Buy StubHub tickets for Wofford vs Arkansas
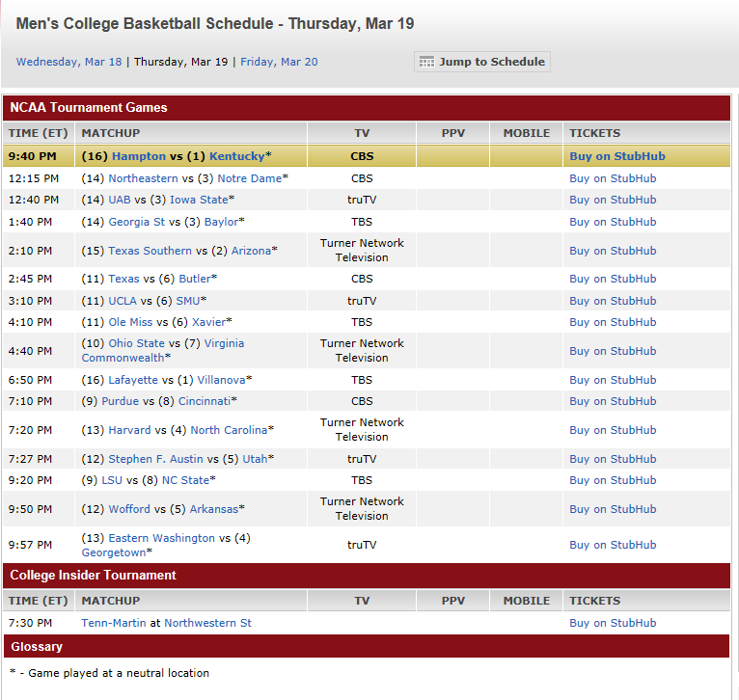Viewport: 739px width, 700px height. [613, 509]
